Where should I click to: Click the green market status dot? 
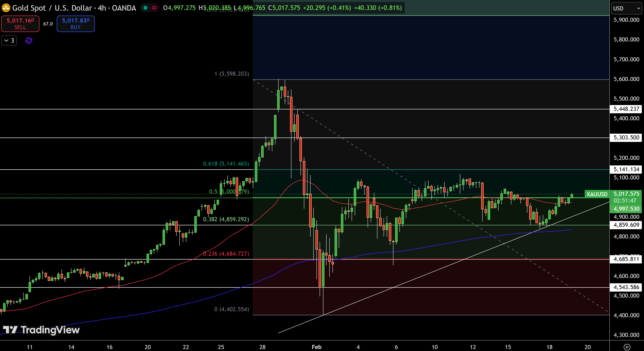pos(145,8)
